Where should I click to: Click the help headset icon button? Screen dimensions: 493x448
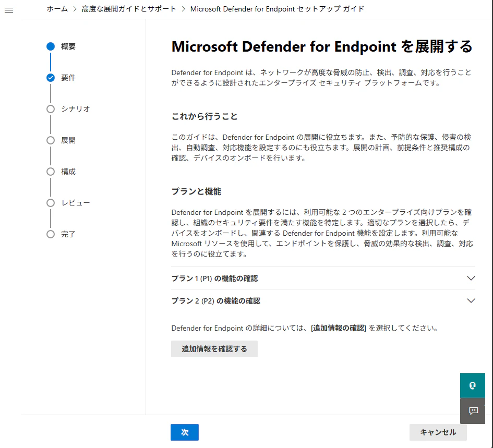point(472,385)
